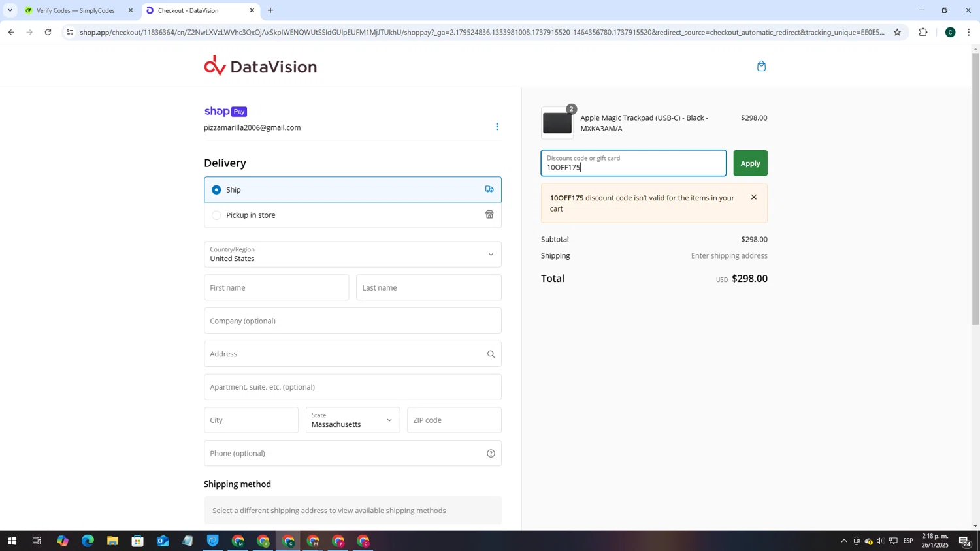Open Microsoft Store from taskbar

click(137, 541)
